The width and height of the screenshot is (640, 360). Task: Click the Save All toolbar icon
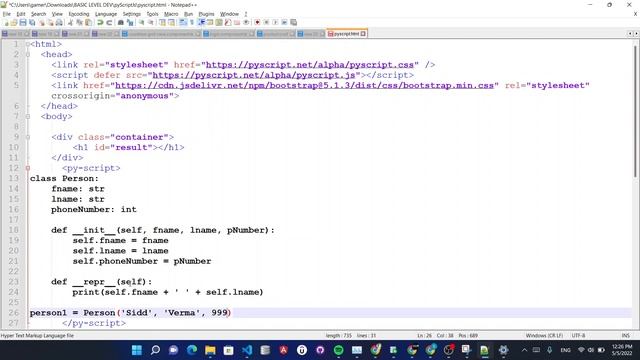(32, 22)
